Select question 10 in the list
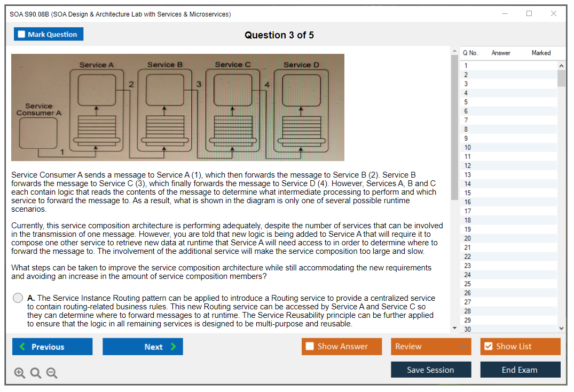574x392 pixels. tap(468, 147)
